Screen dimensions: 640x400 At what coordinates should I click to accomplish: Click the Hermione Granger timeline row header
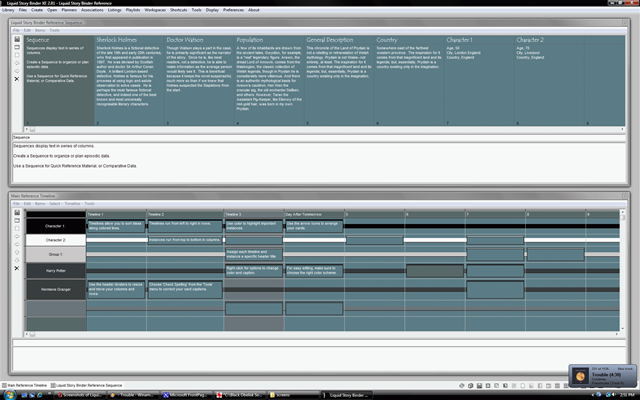click(56, 289)
